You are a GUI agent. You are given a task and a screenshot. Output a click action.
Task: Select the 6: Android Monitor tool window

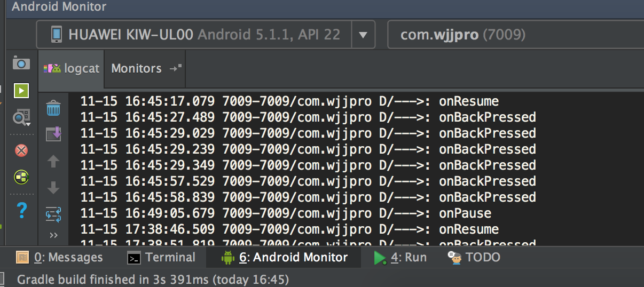click(285, 258)
